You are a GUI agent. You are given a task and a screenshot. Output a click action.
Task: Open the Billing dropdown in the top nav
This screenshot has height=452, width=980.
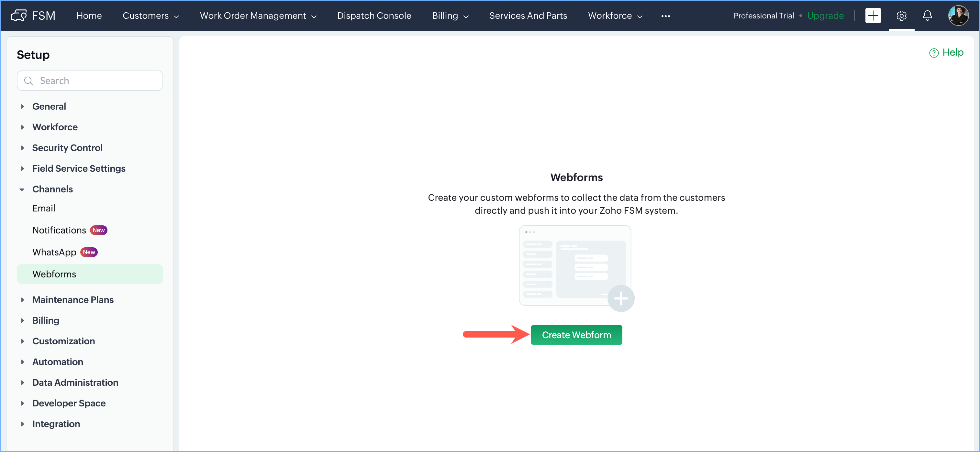point(450,16)
